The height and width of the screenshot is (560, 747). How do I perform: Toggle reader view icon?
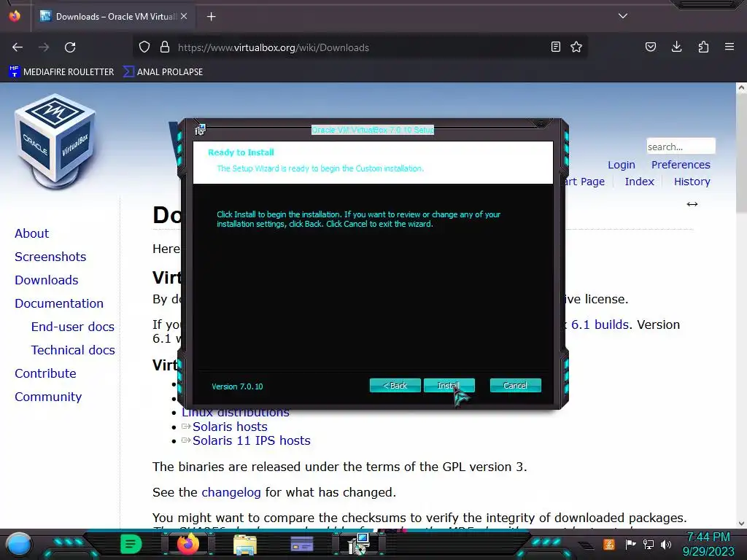(555, 47)
